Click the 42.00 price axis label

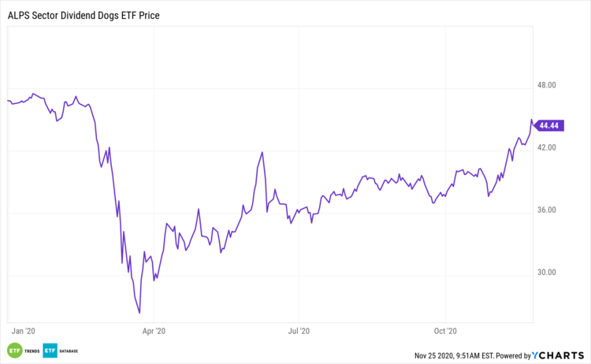547,147
